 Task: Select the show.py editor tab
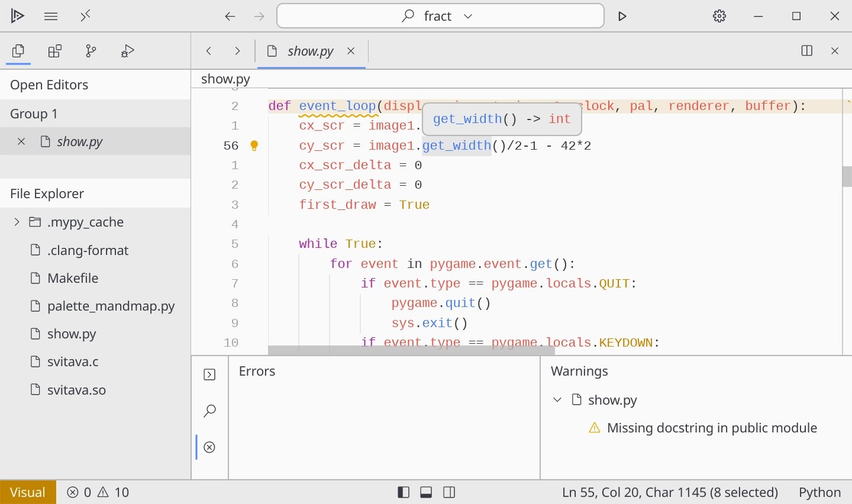[x=310, y=51]
